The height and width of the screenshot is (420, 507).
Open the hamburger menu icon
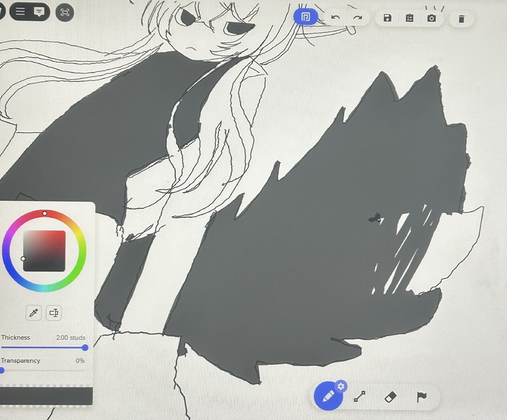tap(20, 11)
